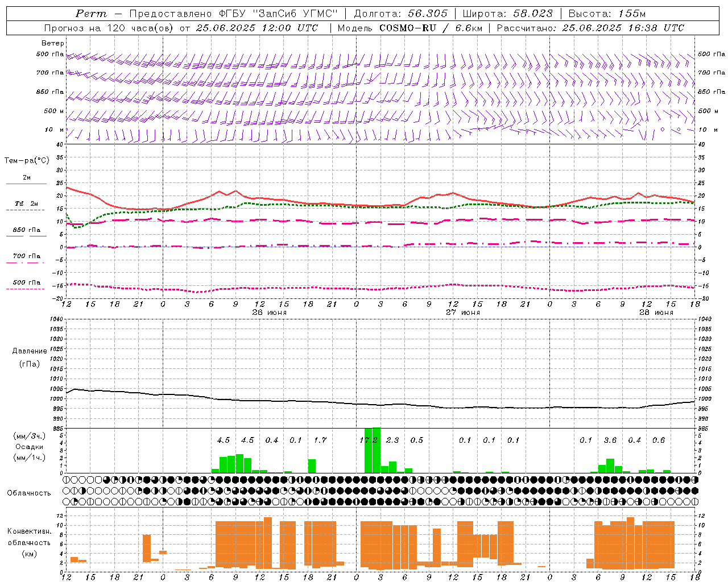Click the "(мм/1ч.)" precipitation unit label

[29, 457]
